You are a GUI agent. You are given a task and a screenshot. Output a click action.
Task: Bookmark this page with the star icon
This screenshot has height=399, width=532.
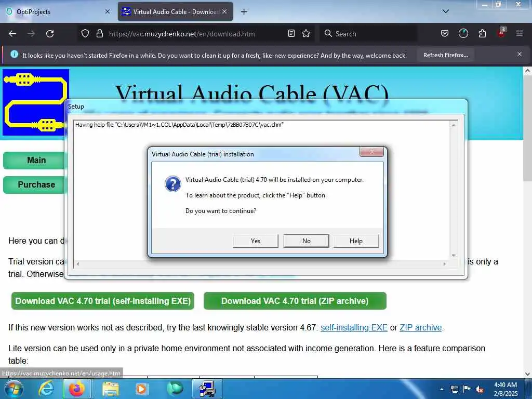pyautogui.click(x=306, y=34)
